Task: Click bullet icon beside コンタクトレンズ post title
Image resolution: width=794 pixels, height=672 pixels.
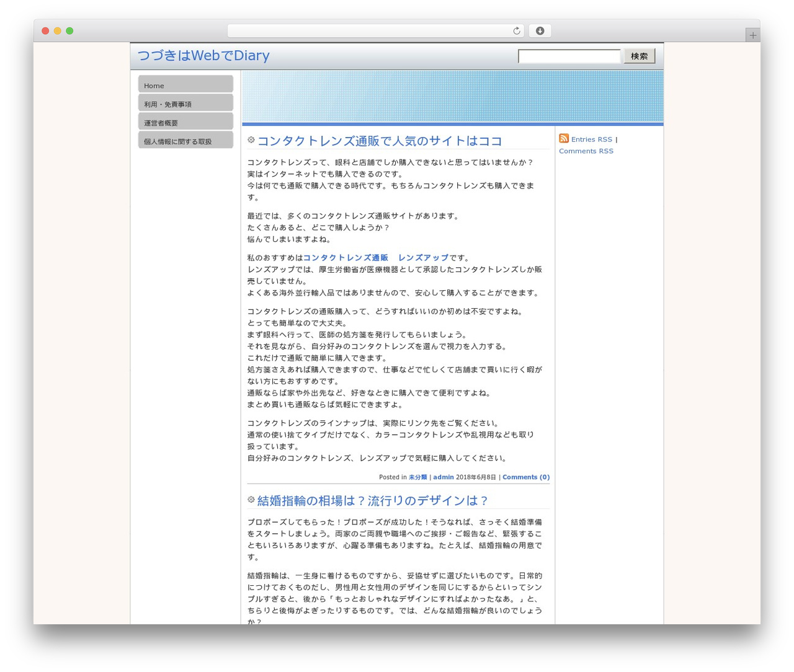Action: tap(251, 140)
